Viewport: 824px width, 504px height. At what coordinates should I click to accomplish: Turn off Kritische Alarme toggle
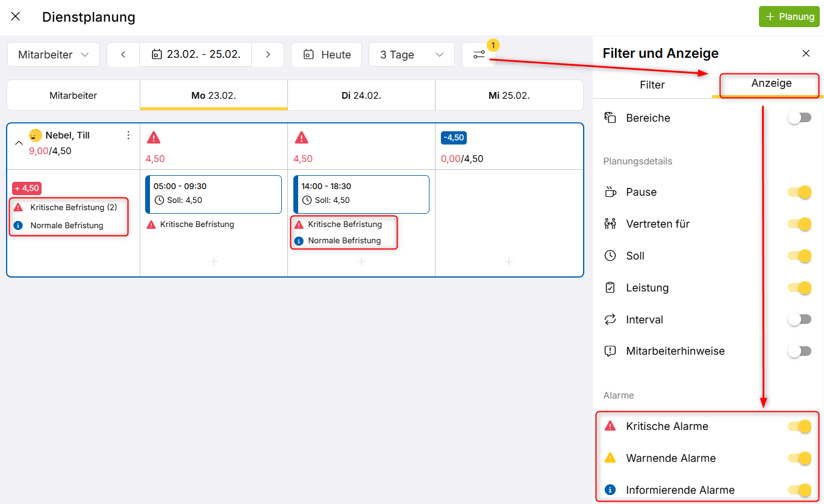799,426
